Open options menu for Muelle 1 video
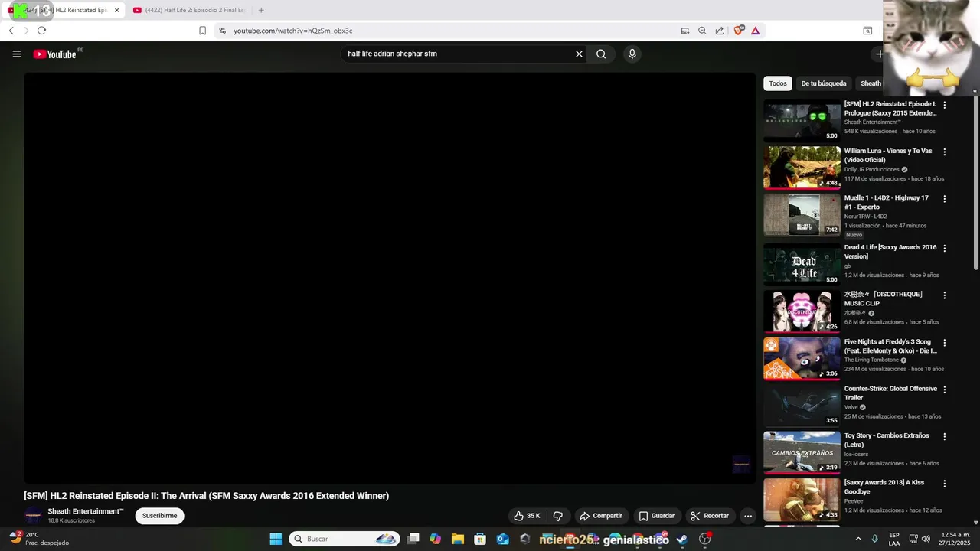The image size is (980, 551). (944, 199)
